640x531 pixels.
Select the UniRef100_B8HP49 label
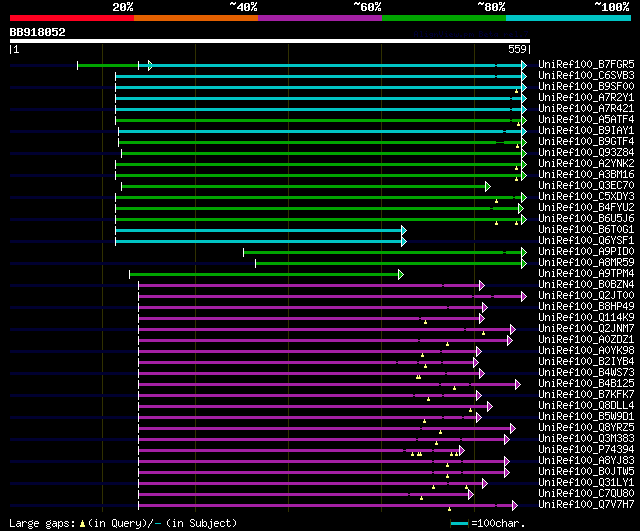586,307
